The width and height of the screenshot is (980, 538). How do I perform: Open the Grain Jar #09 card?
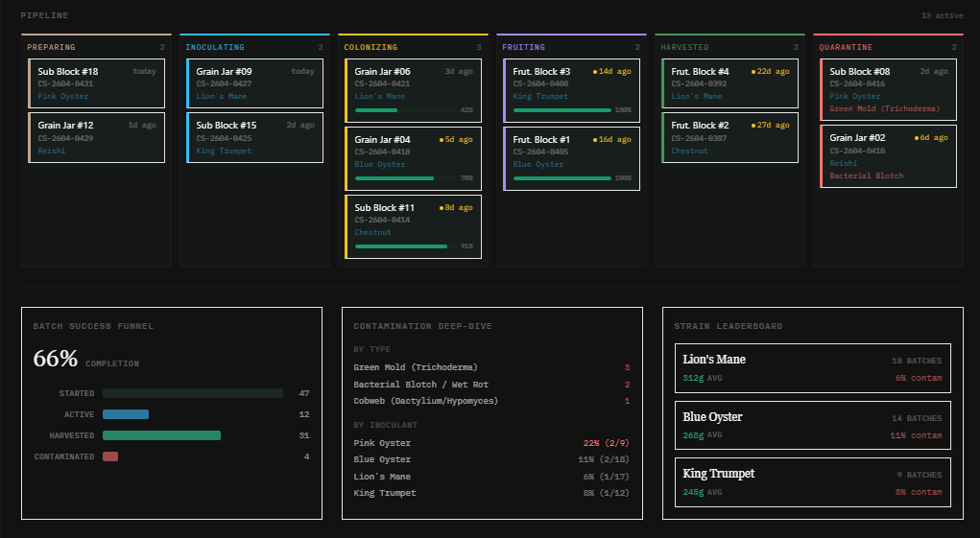click(x=254, y=83)
